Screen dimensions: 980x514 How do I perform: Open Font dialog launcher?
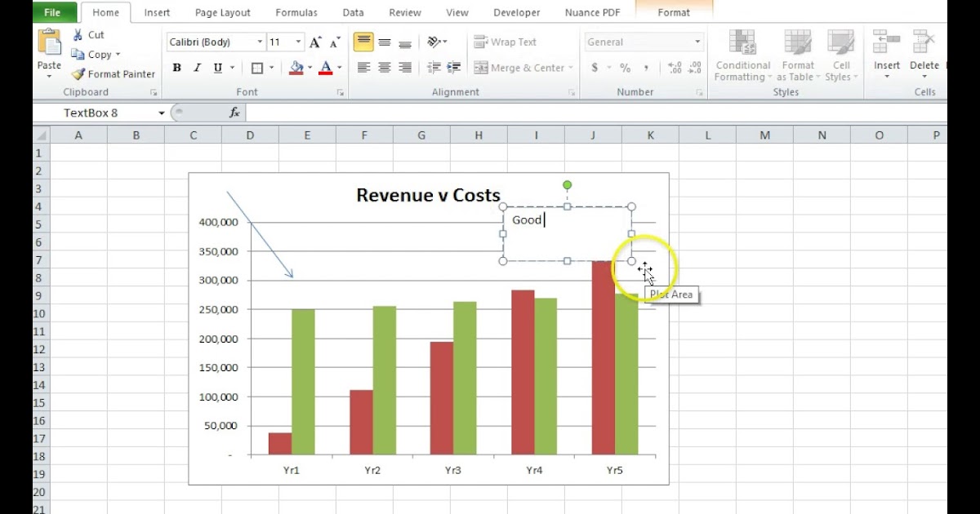point(340,93)
